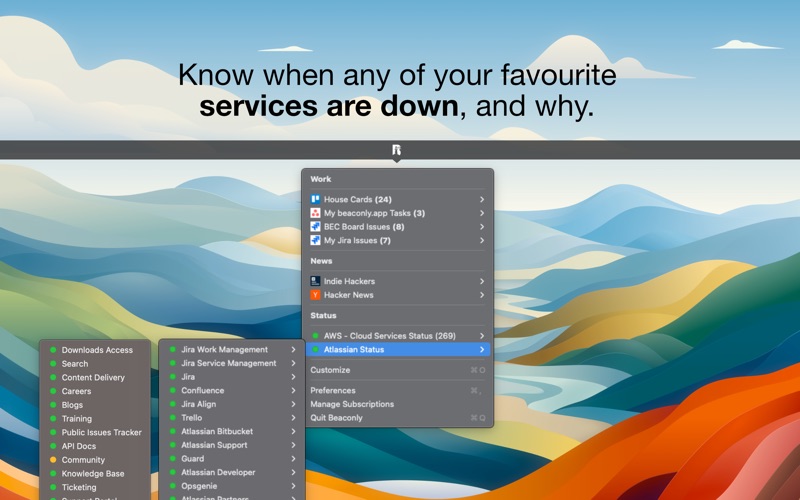Select the Training row
Screen dimensions: 800x500
click(95, 419)
